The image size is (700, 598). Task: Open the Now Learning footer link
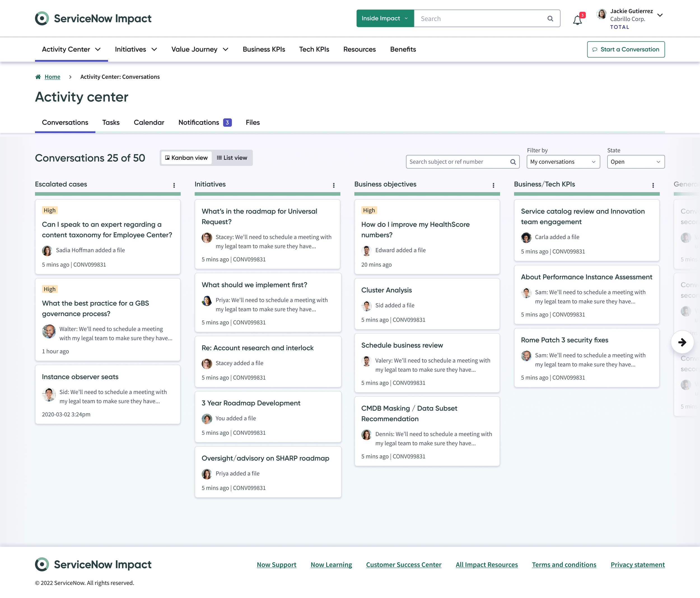[x=331, y=565]
